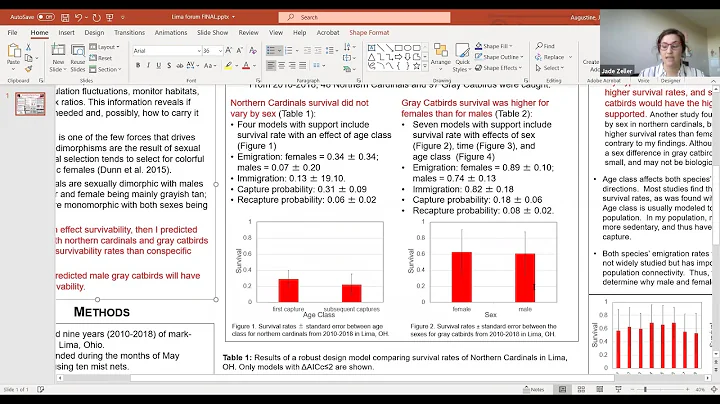Toggle Italic formatting
This screenshot has width=720, height=404.
click(x=148, y=66)
